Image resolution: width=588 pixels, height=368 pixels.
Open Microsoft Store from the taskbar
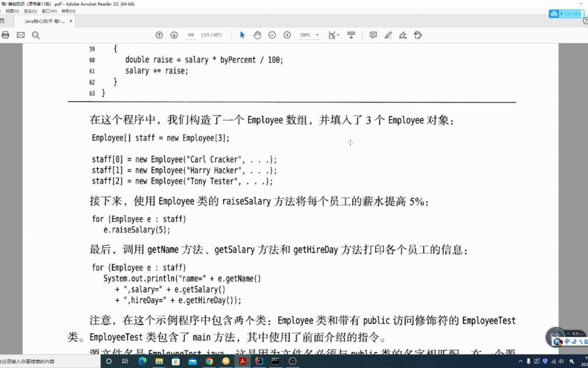point(176,361)
